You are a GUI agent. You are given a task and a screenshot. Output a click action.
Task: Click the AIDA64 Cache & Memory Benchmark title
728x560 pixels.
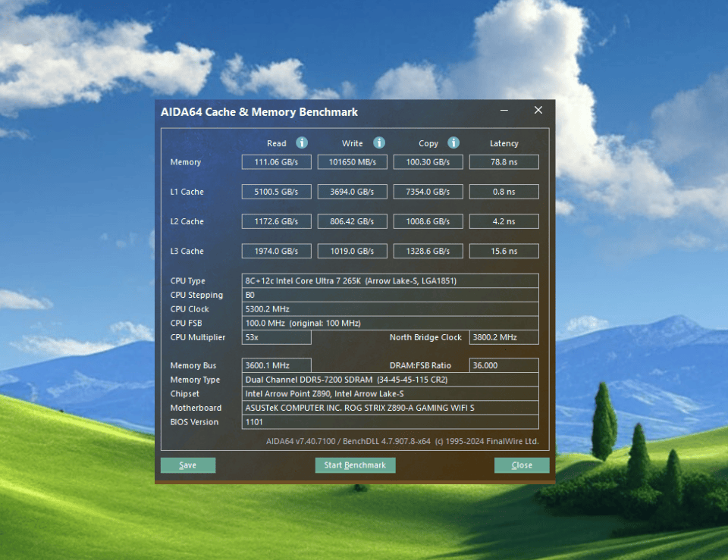click(x=259, y=112)
